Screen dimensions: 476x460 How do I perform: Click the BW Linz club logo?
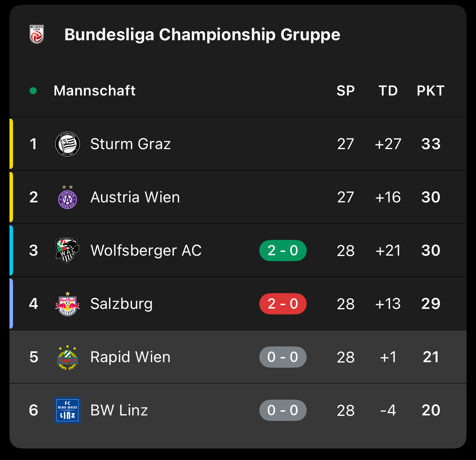[67, 410]
